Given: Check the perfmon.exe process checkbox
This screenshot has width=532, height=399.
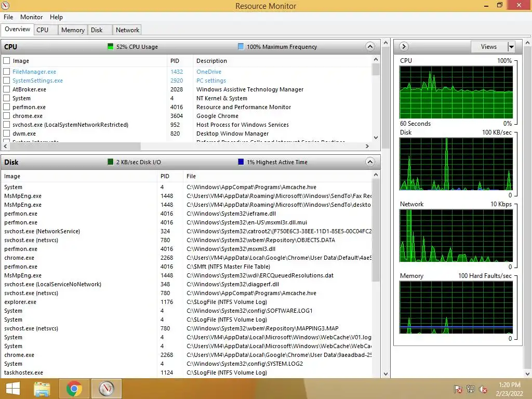Looking at the screenshot, I should coord(6,107).
